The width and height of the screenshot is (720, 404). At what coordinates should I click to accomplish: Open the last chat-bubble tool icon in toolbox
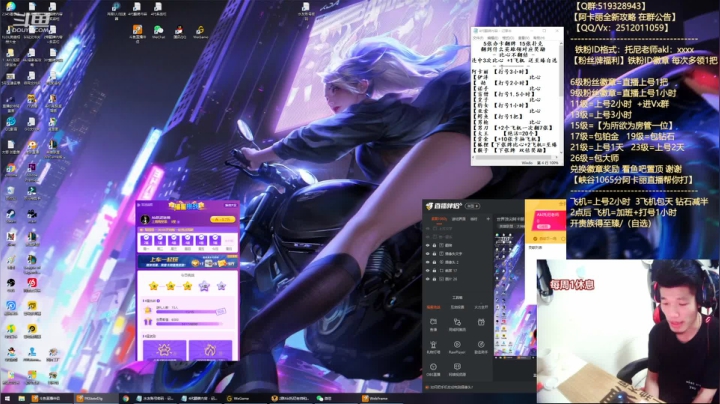tap(457, 370)
